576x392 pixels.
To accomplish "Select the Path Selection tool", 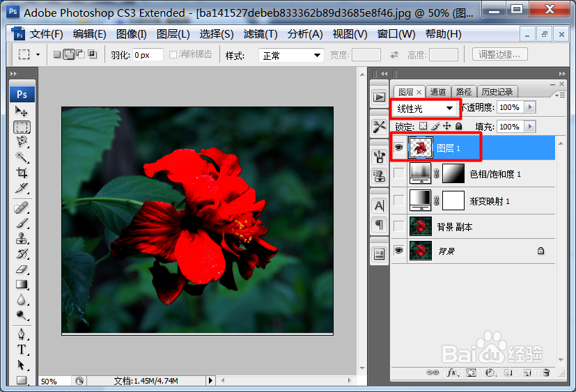I will pos(22,365).
